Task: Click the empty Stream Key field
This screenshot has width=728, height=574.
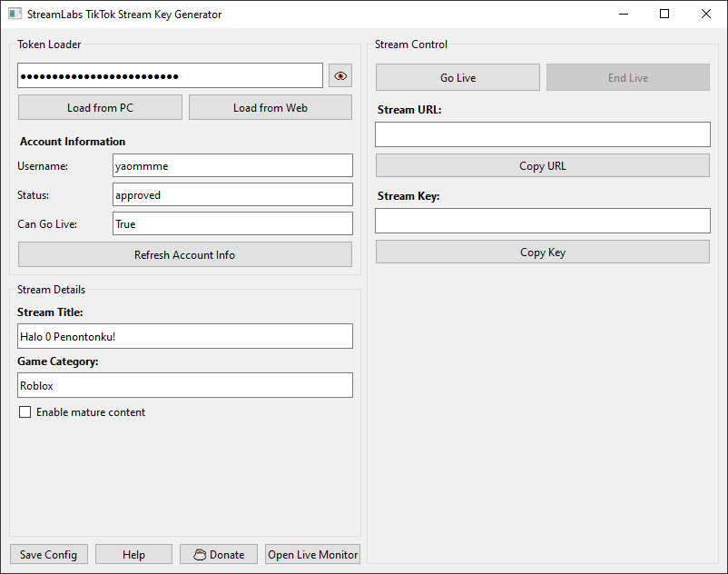Action: 542,221
